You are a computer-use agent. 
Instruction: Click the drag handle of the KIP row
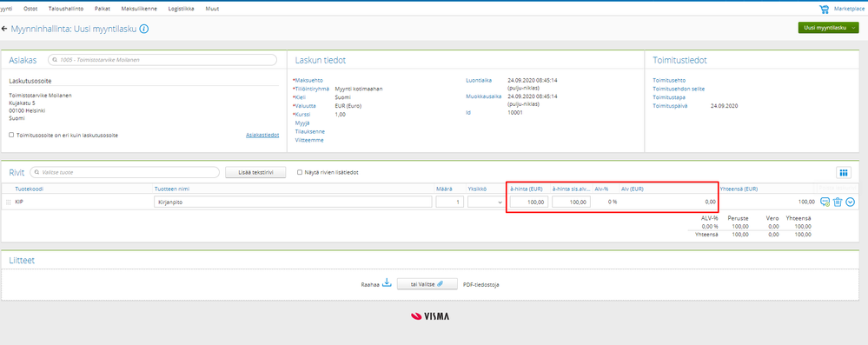9,202
